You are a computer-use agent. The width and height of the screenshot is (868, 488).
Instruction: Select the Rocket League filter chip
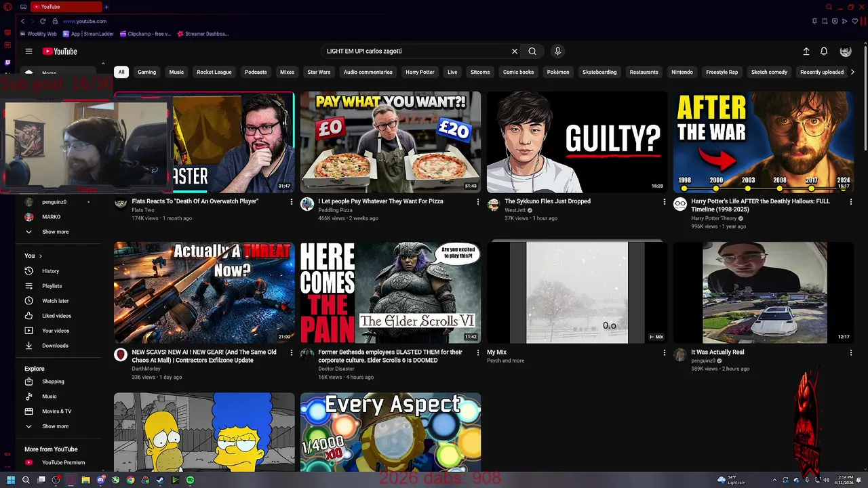214,72
